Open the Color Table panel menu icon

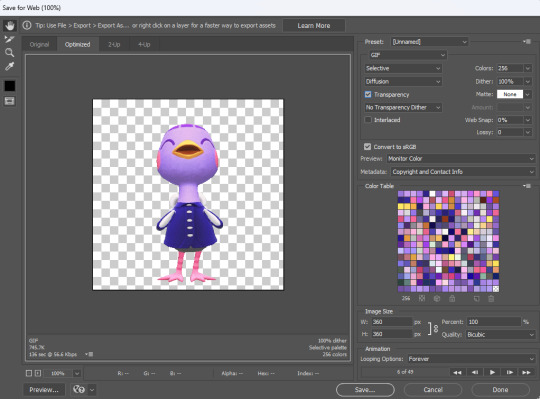click(x=527, y=186)
